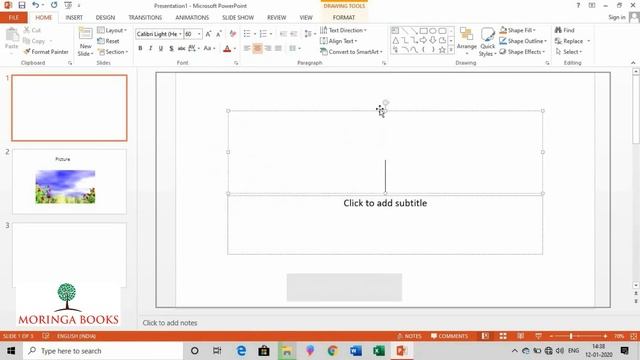Toggle Strikethrough formatting
This screenshot has height=360, width=640.
(181, 49)
